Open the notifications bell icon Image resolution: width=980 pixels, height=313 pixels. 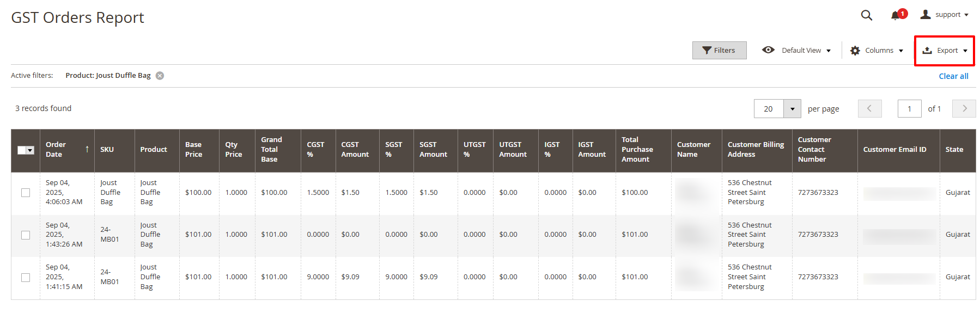895,15
